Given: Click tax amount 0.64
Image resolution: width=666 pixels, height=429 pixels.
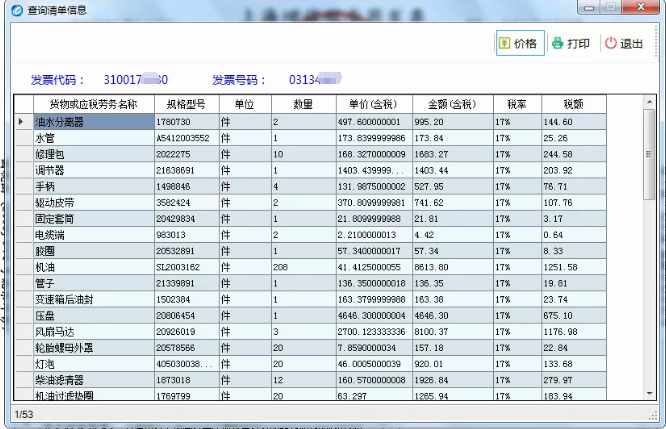Looking at the screenshot, I should point(573,235).
